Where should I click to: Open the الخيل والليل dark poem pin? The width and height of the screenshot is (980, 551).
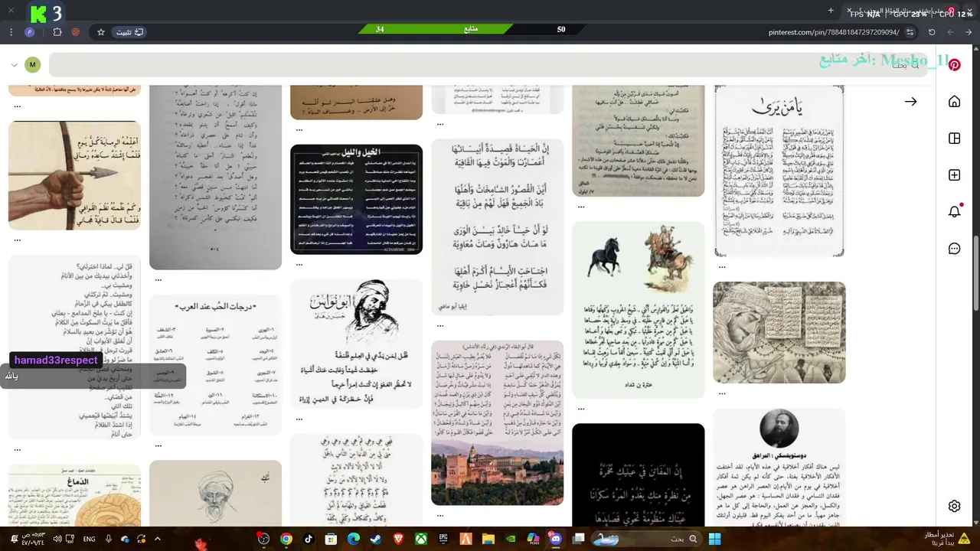click(356, 199)
